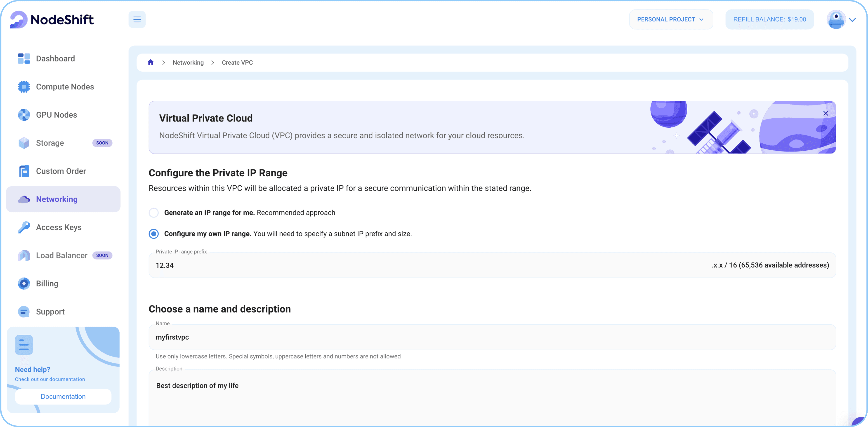Open Support page
Viewport: 868px width, 427px height.
[63, 312]
